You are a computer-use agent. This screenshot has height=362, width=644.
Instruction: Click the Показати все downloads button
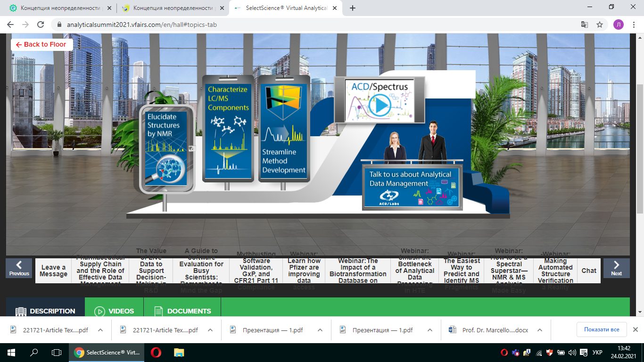pos(601,329)
